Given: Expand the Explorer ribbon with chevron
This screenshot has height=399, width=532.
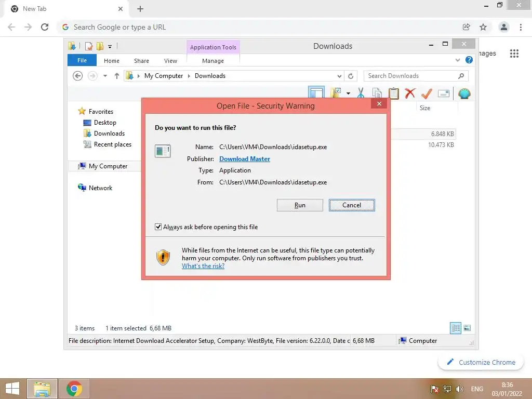Looking at the screenshot, I should [x=458, y=60].
